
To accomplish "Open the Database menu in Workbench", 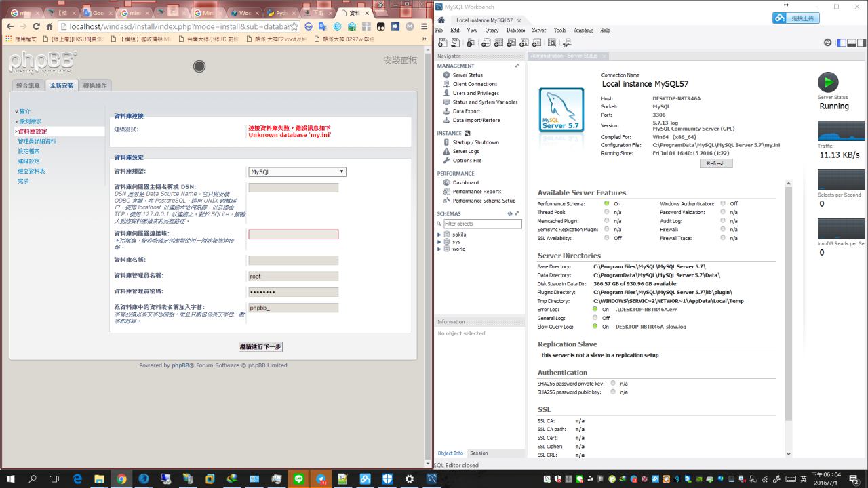I will pyautogui.click(x=515, y=30).
